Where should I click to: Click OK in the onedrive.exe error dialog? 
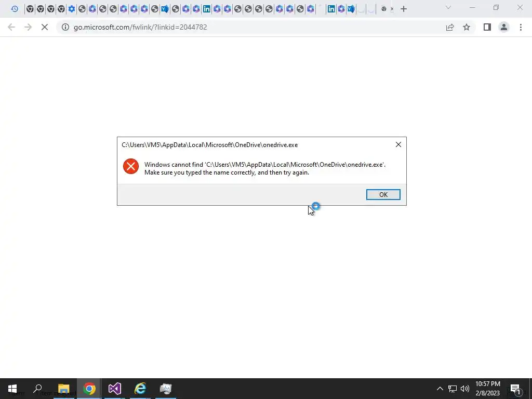tap(383, 194)
